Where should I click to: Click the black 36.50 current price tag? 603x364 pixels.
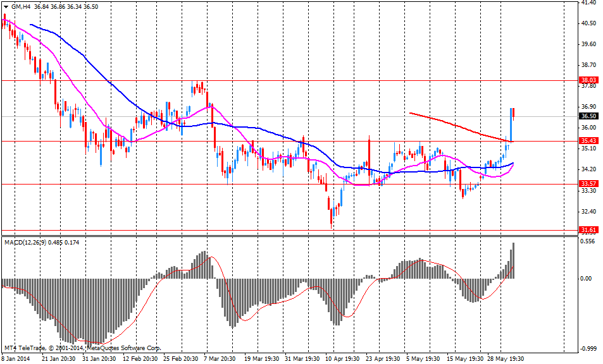point(588,116)
